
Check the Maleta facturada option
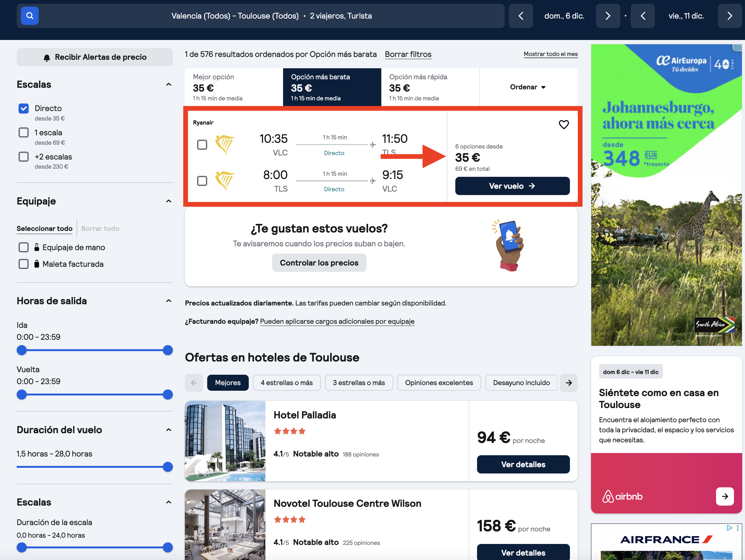coord(24,264)
